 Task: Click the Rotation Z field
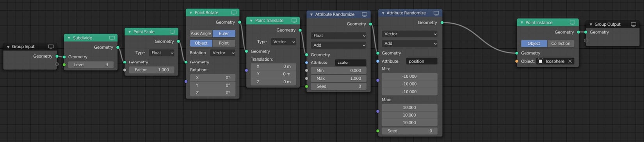coord(213,93)
